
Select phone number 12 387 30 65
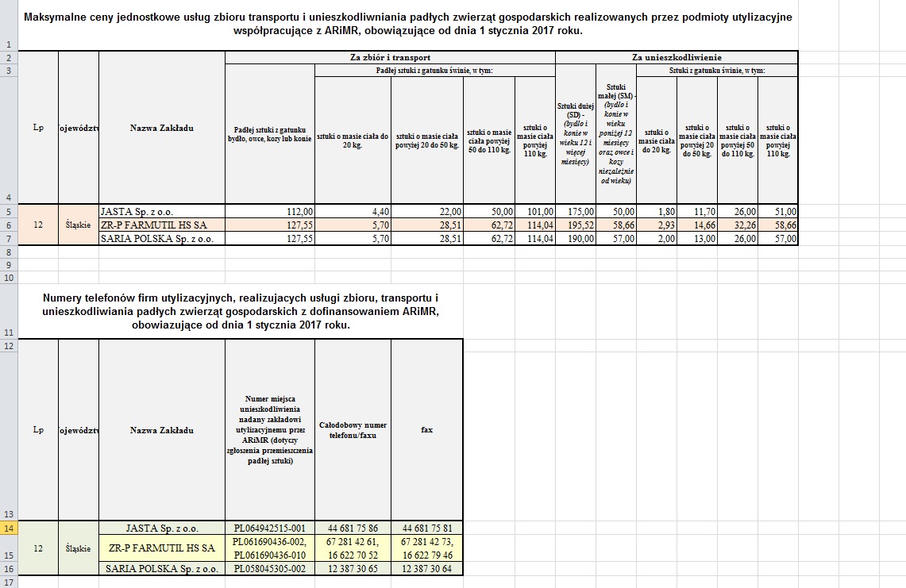pyautogui.click(x=353, y=568)
